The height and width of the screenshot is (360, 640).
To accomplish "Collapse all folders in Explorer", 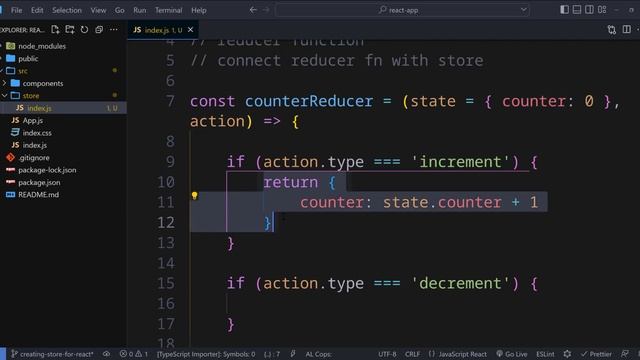I will [99, 29].
